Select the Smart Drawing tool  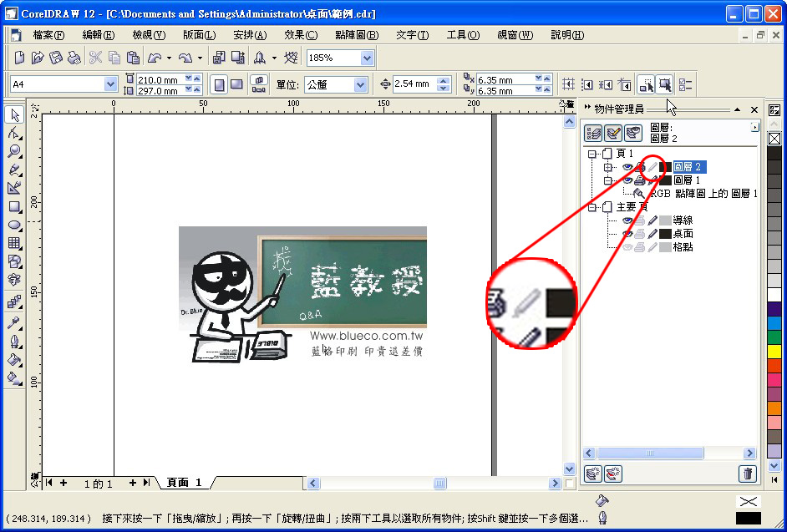pos(14,188)
